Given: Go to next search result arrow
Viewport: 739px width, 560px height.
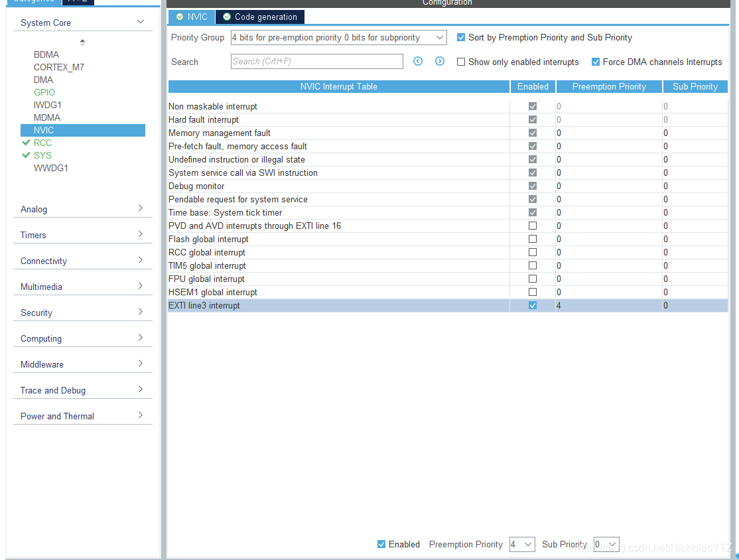Looking at the screenshot, I should point(439,61).
